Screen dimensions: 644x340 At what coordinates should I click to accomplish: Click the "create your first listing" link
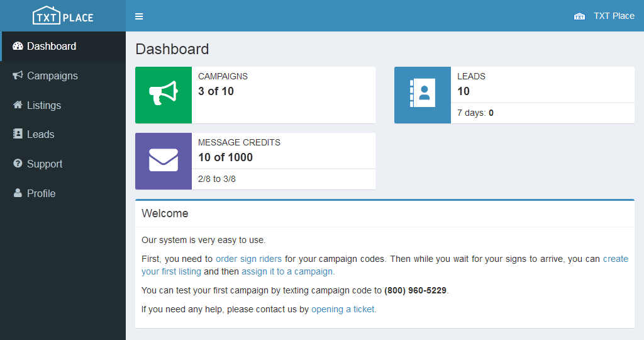point(171,271)
